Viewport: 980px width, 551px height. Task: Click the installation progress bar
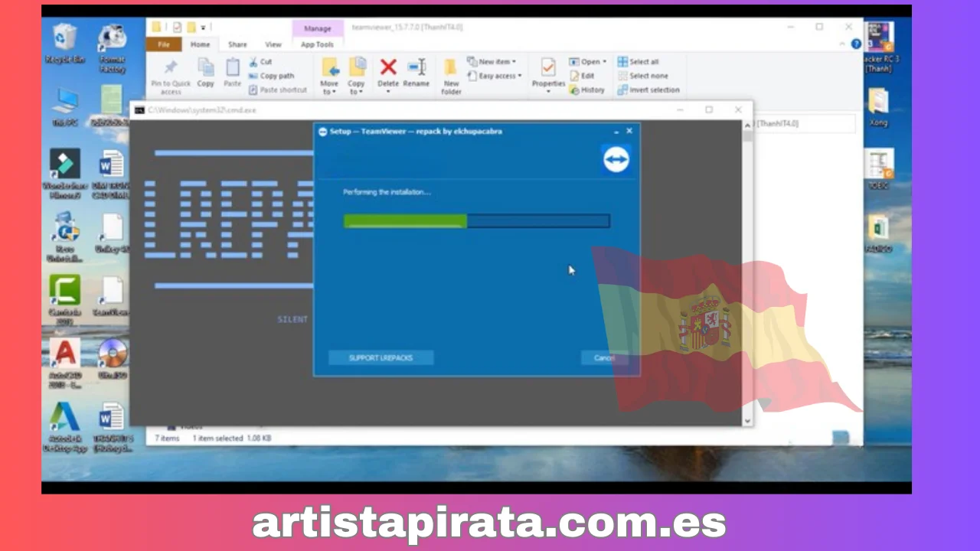pyautogui.click(x=476, y=221)
